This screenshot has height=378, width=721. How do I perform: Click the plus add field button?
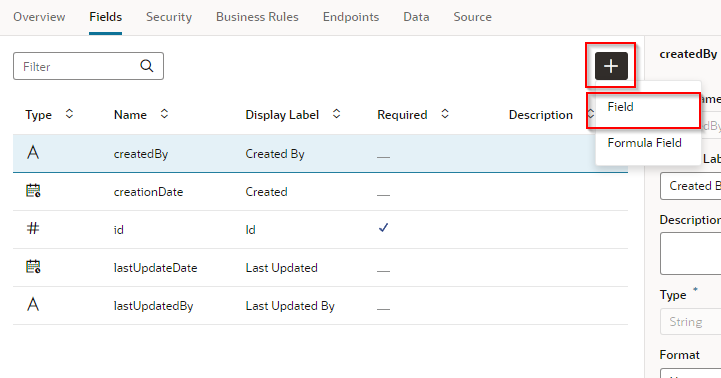click(x=611, y=66)
